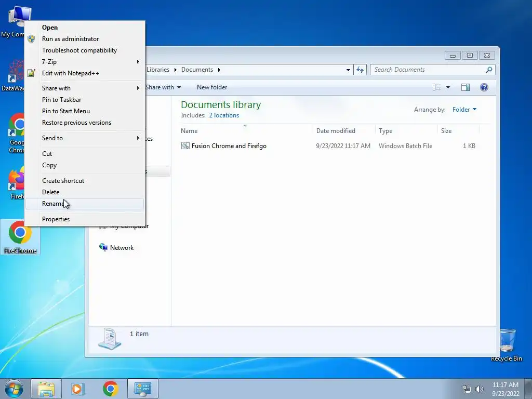Click the 1 KB size cell

tap(469, 146)
